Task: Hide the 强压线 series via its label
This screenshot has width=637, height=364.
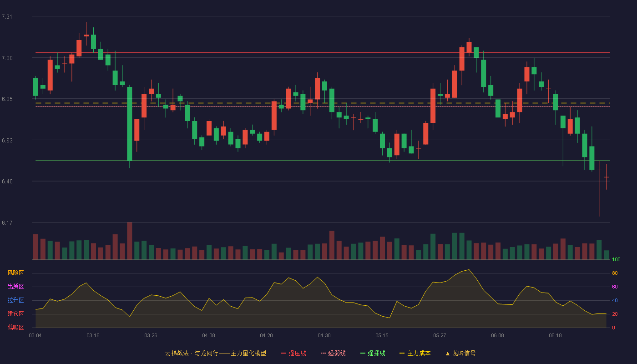Action: point(297,353)
